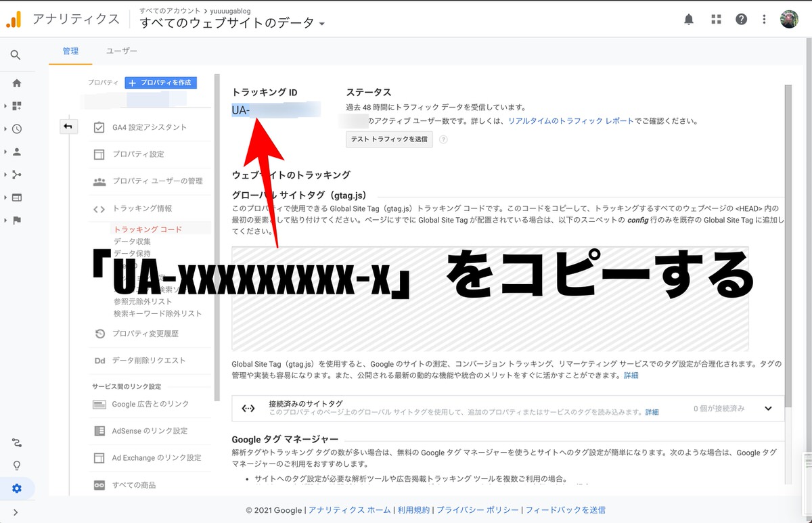Open Behavior icon in sidebar
The image size is (812, 523).
coord(17,198)
